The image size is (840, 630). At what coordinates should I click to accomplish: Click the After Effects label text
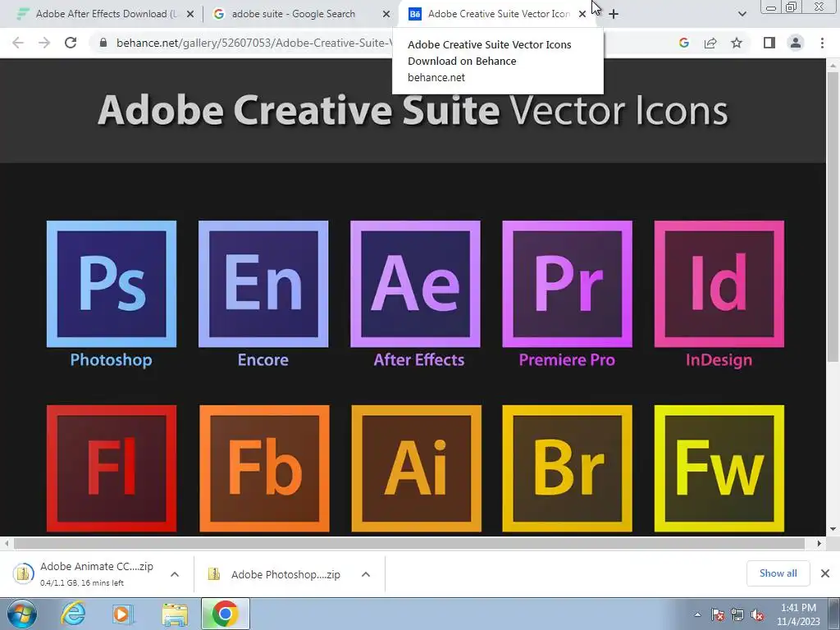(x=419, y=360)
